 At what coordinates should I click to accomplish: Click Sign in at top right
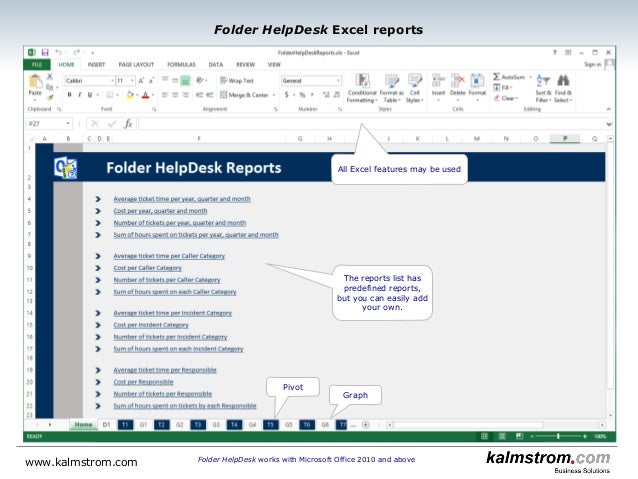[592, 64]
